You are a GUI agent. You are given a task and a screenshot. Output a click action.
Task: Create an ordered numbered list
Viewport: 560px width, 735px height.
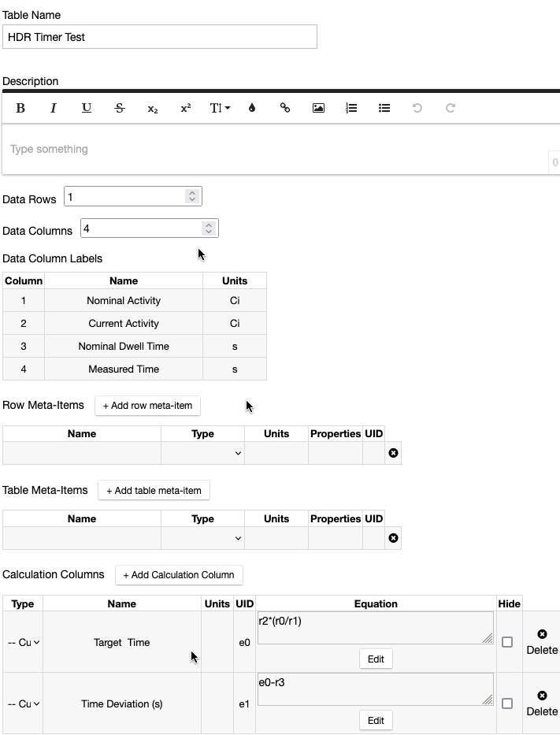pyautogui.click(x=351, y=108)
